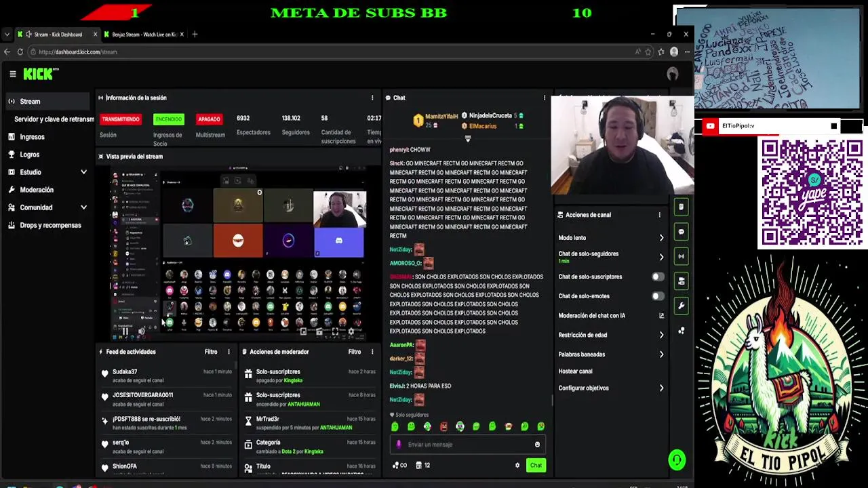
Task: Click Sudaka37 in activity feed
Action: [x=125, y=371]
